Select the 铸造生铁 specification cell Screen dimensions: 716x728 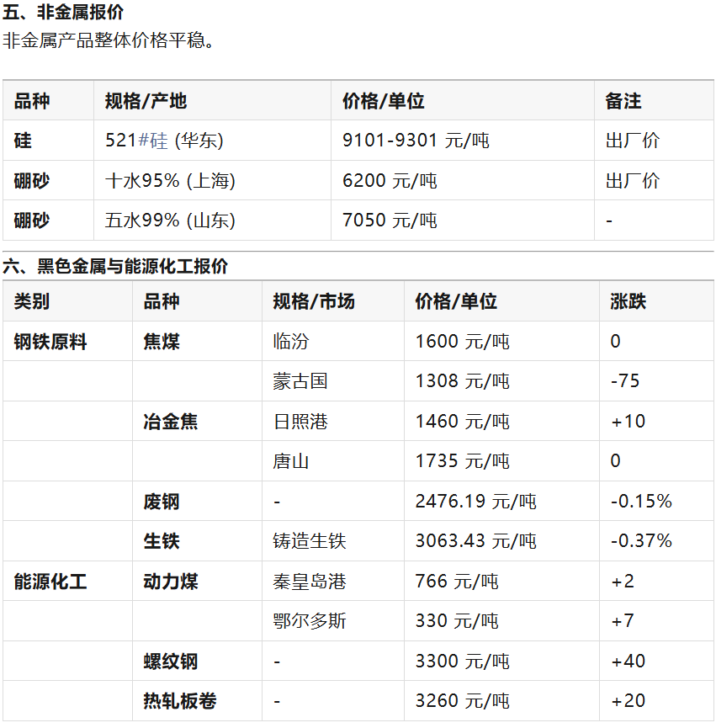coord(309,541)
